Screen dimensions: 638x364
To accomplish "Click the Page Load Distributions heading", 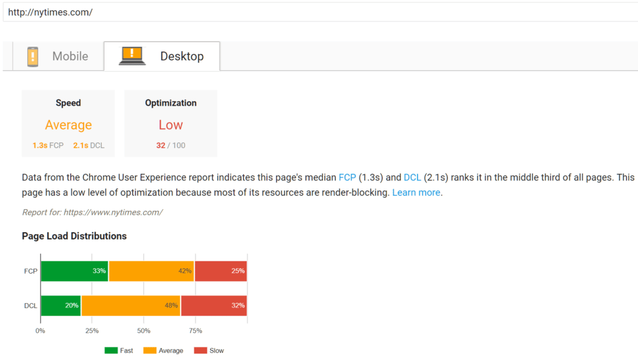I will click(x=74, y=236).
